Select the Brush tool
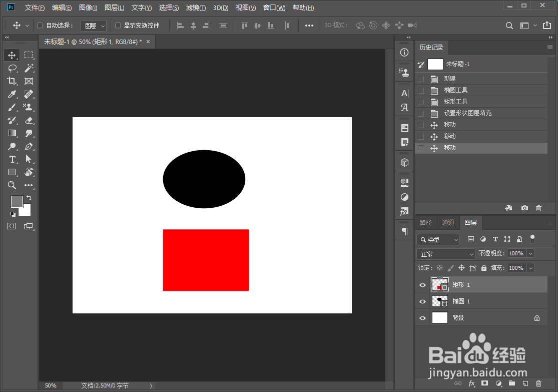This screenshot has height=392, width=558. point(12,107)
